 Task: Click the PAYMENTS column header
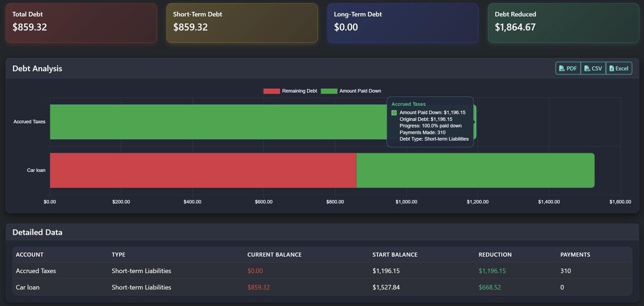tap(575, 255)
